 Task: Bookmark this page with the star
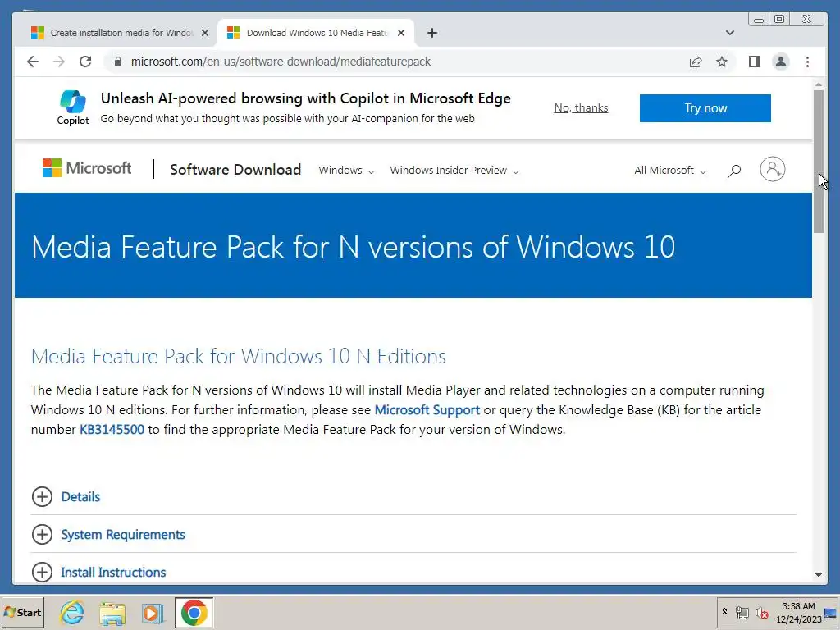point(722,62)
